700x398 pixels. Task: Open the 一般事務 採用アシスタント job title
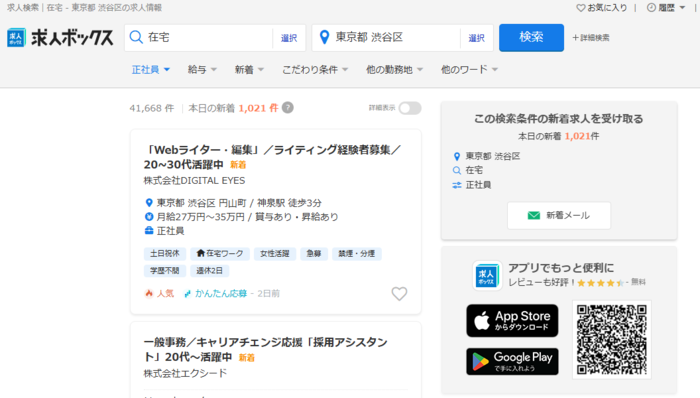click(266, 350)
